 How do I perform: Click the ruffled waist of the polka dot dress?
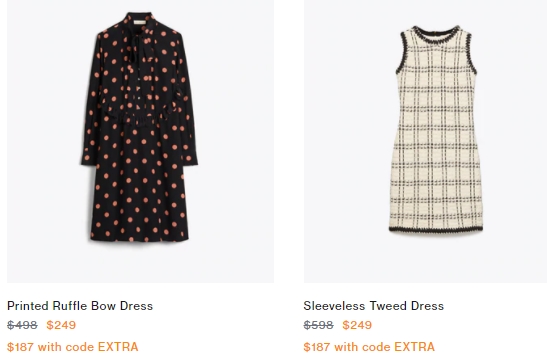[x=140, y=117]
